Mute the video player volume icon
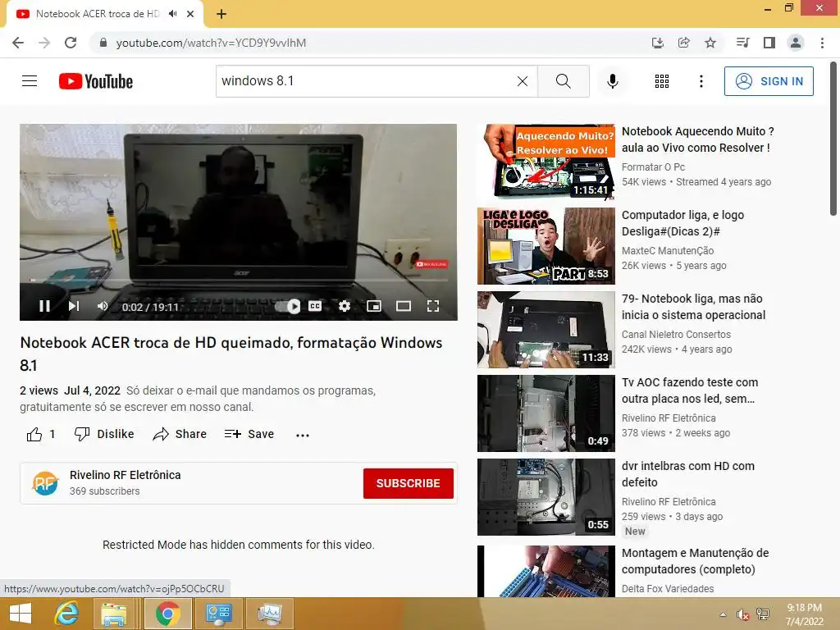Screen dimensions: 840x630 pyautogui.click(x=103, y=306)
